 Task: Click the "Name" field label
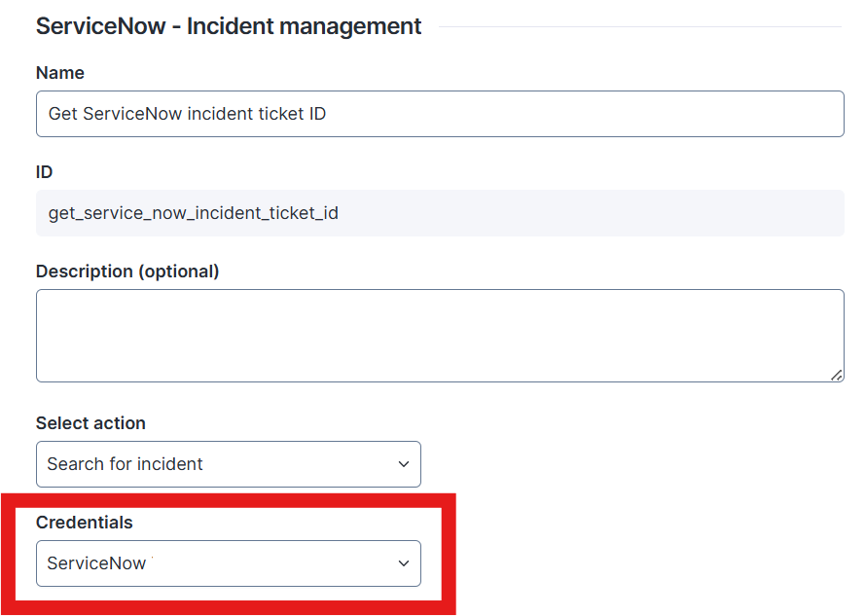[60, 73]
